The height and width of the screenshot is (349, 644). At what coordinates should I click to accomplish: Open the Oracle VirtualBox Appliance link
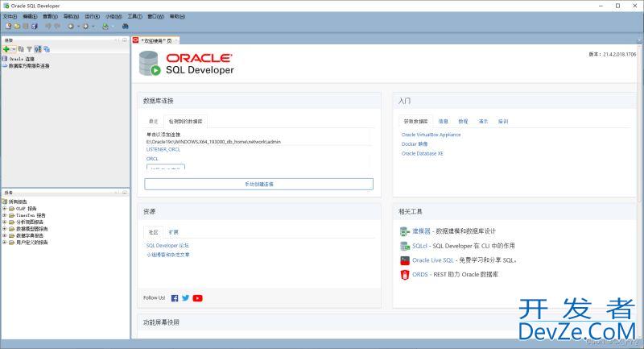(x=431, y=135)
